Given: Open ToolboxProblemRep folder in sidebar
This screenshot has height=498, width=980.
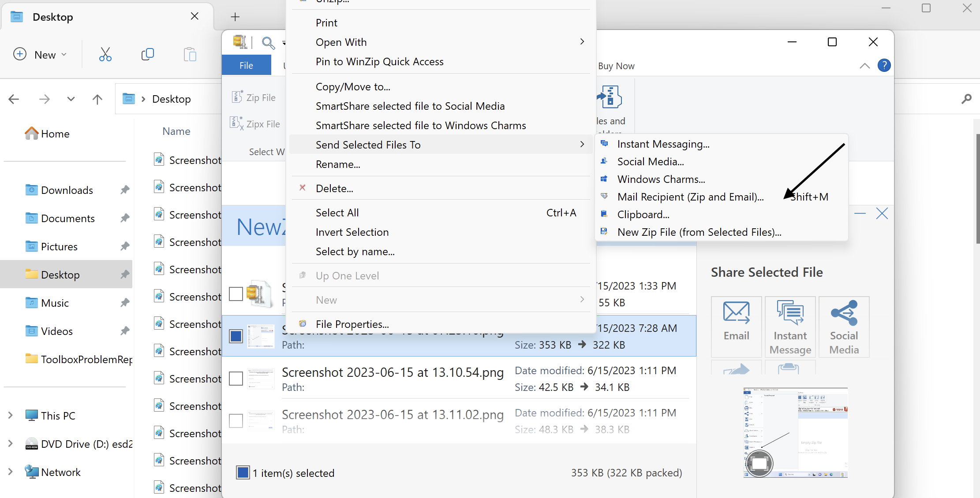Looking at the screenshot, I should pyautogui.click(x=79, y=359).
